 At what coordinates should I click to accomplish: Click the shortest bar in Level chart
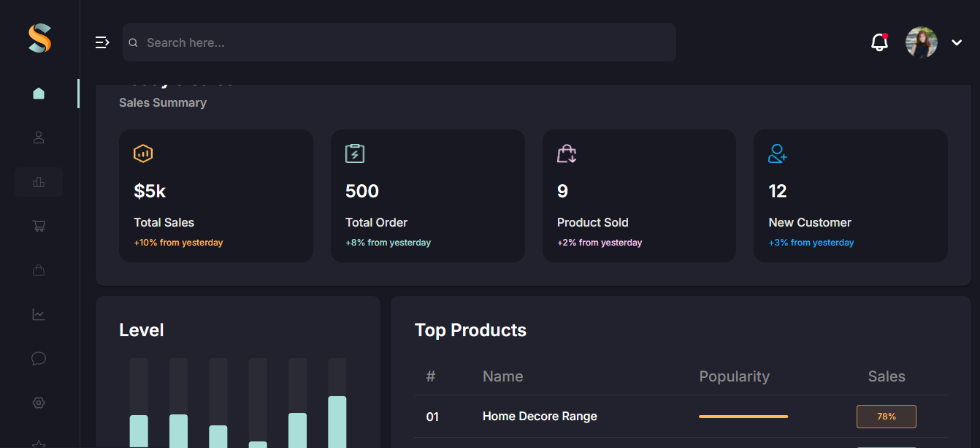258,444
